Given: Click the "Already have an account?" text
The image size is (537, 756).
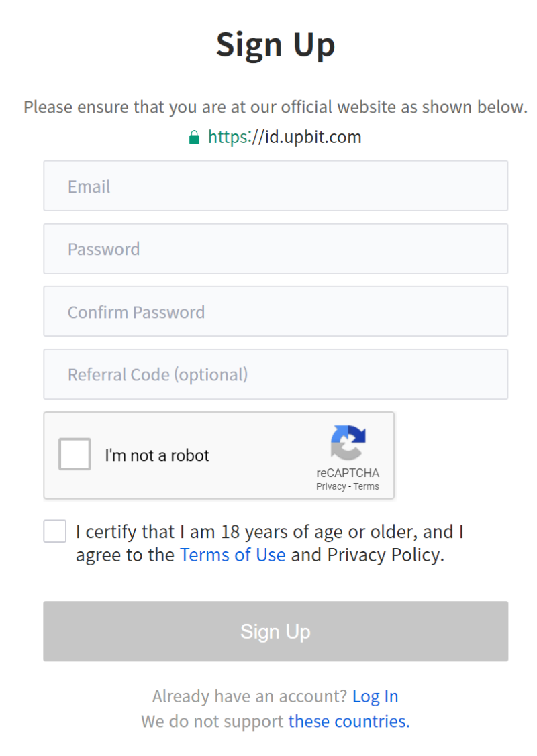Looking at the screenshot, I should (x=249, y=696).
